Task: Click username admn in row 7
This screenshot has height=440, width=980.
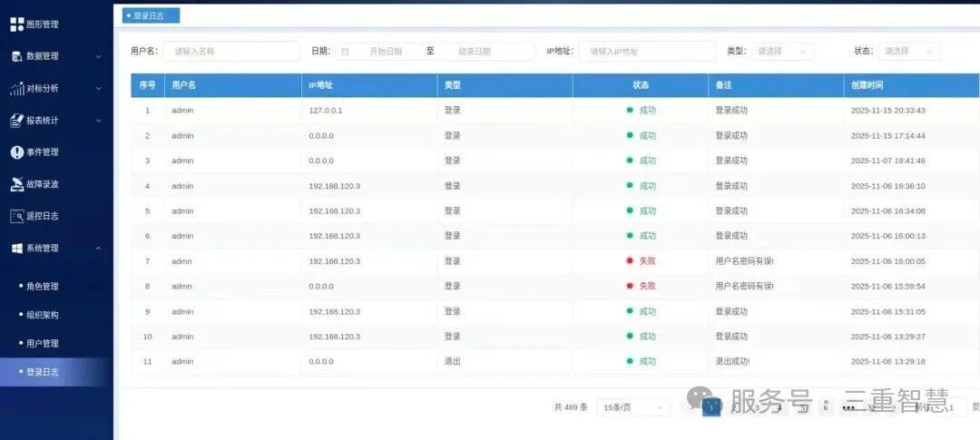Action: coord(181,261)
